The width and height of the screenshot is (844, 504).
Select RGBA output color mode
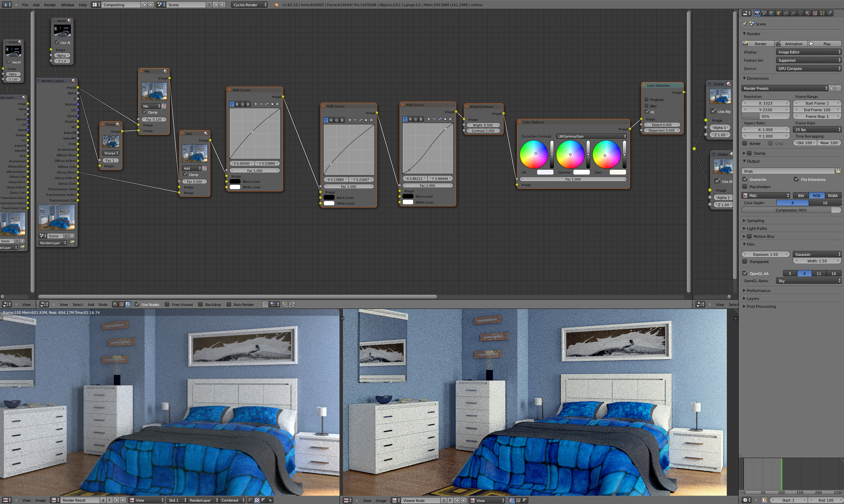pos(832,196)
